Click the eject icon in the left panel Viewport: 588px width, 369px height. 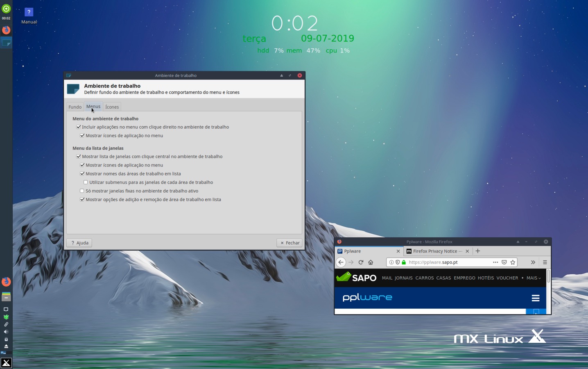tap(6, 346)
